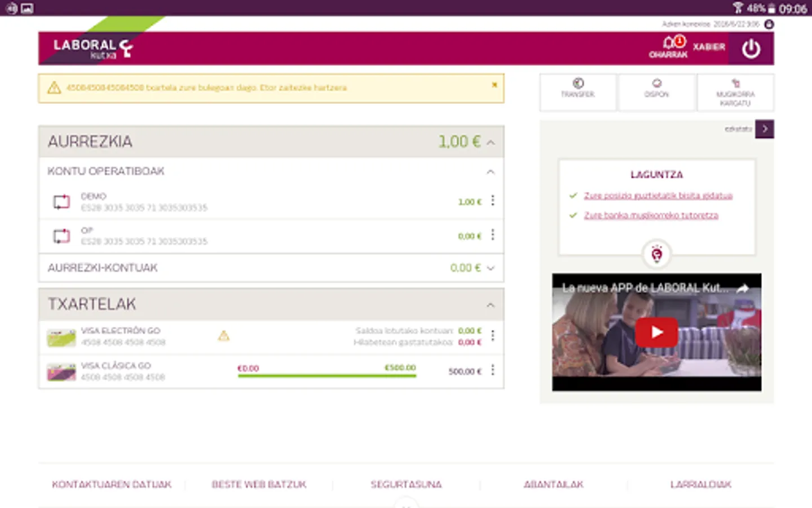This screenshot has width=812, height=508.
Task: Select the Visa Clásica Go card name
Action: click(x=116, y=365)
